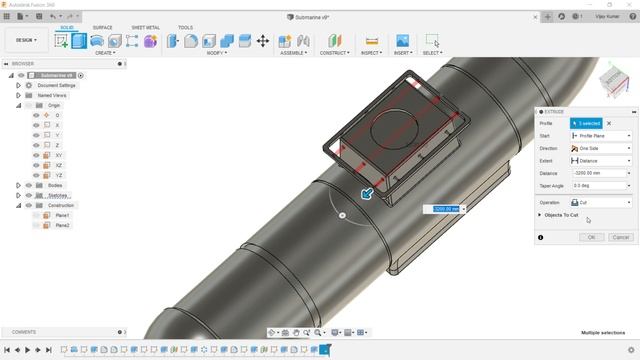This screenshot has height=360, width=640.
Task: Select the Move/Copy arrows tool
Action: [x=263, y=41]
